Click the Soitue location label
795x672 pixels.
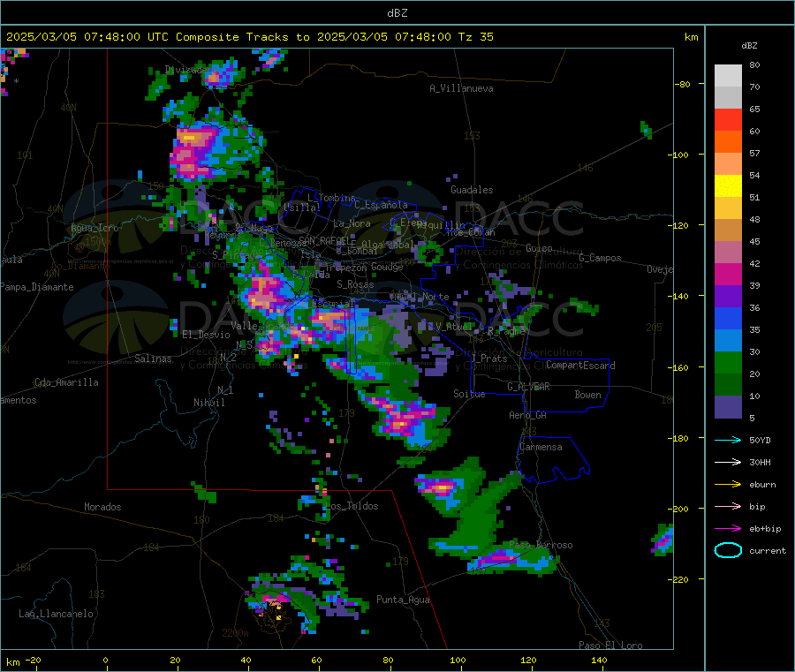(469, 394)
